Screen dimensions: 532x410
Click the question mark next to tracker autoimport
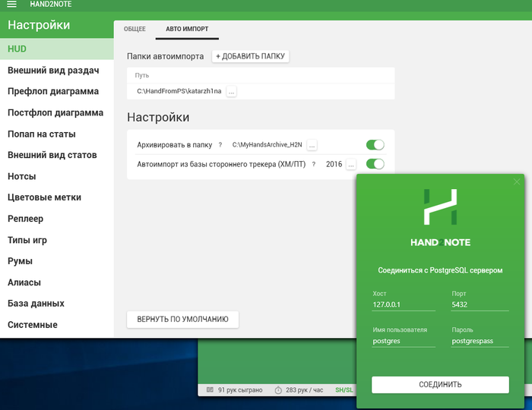pos(313,164)
